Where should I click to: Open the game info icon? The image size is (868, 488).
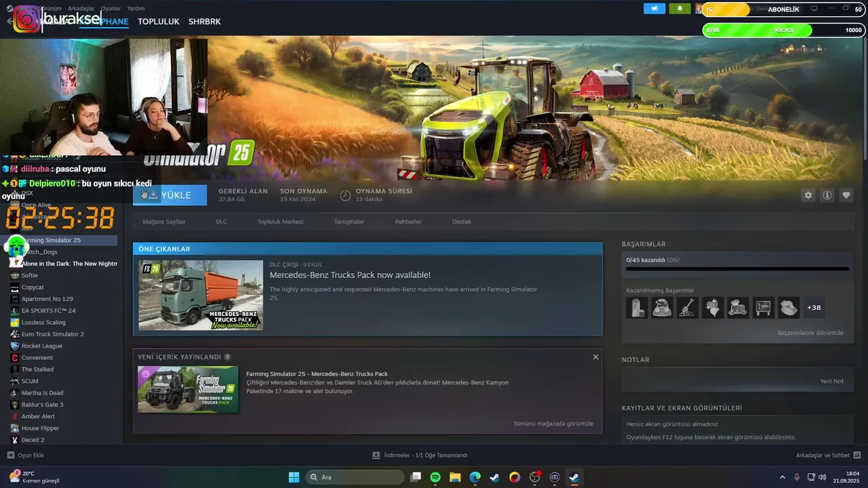tap(827, 195)
